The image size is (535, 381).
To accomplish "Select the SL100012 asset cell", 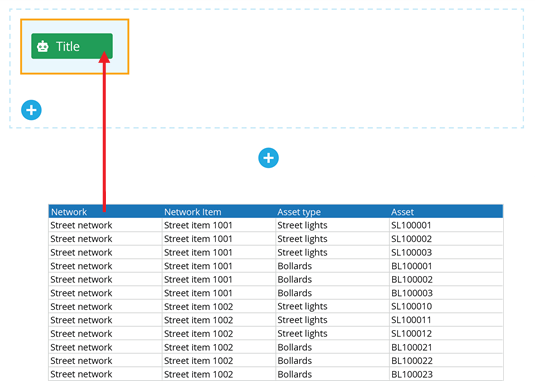I will 446,333.
